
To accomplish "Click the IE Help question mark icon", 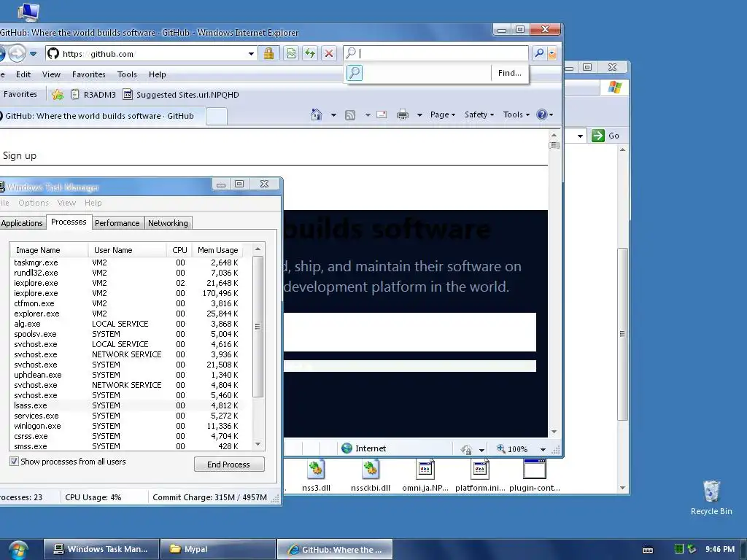I will [x=542, y=114].
